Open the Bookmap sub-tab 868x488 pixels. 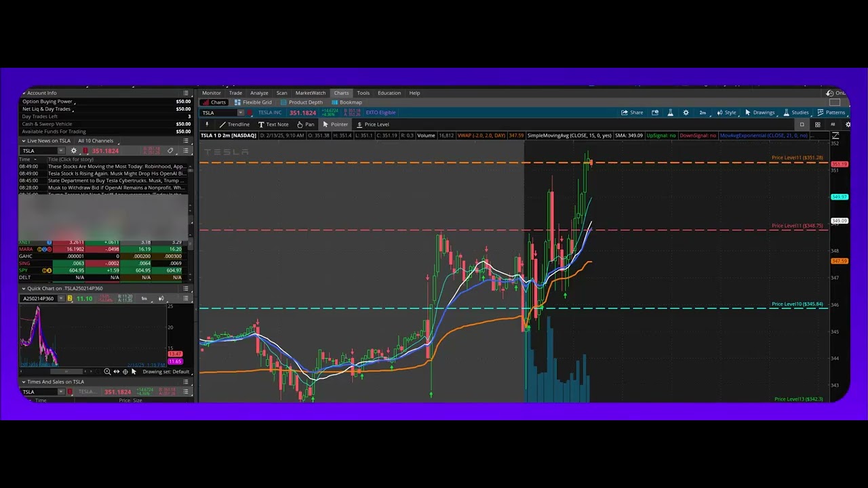coord(347,102)
